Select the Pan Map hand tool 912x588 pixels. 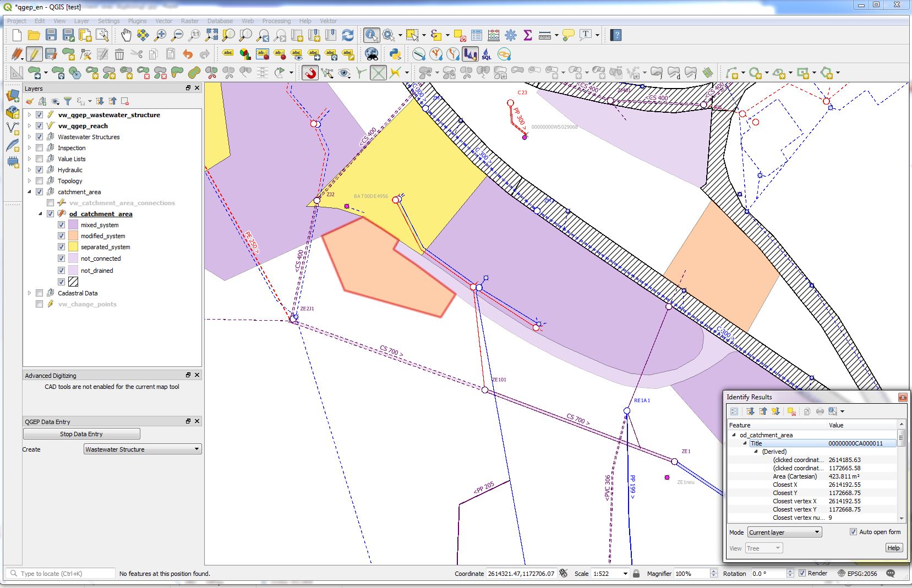pyautogui.click(x=126, y=36)
